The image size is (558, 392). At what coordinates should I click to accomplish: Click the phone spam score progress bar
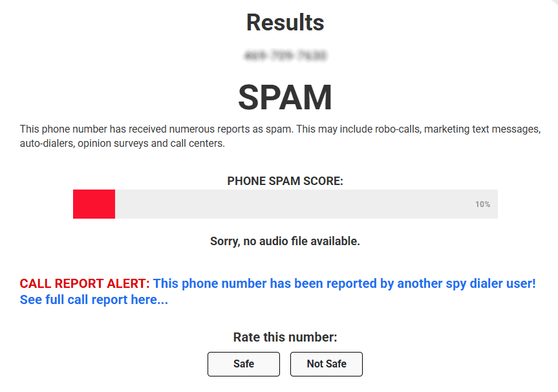284,204
